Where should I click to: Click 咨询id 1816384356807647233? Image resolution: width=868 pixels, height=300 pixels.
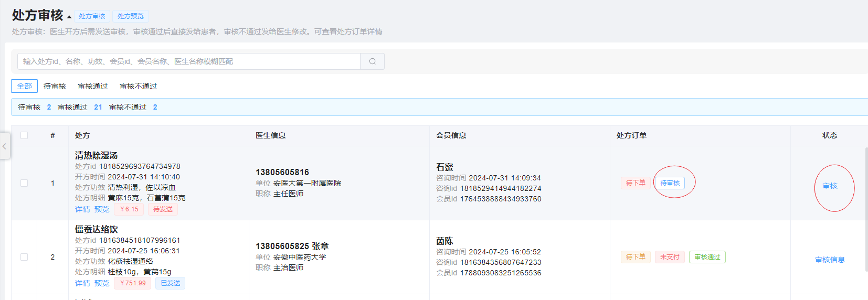(501, 262)
